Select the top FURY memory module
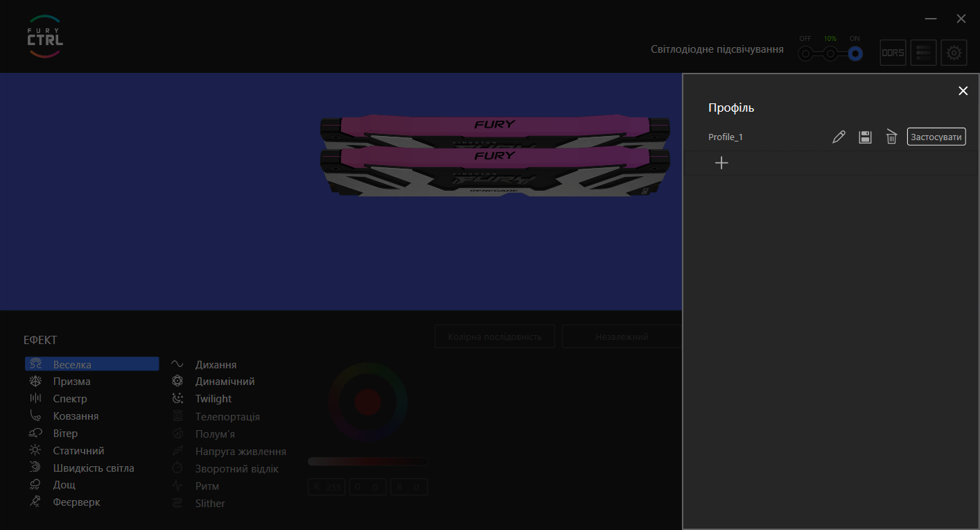The width and height of the screenshot is (980, 530). [x=495, y=130]
